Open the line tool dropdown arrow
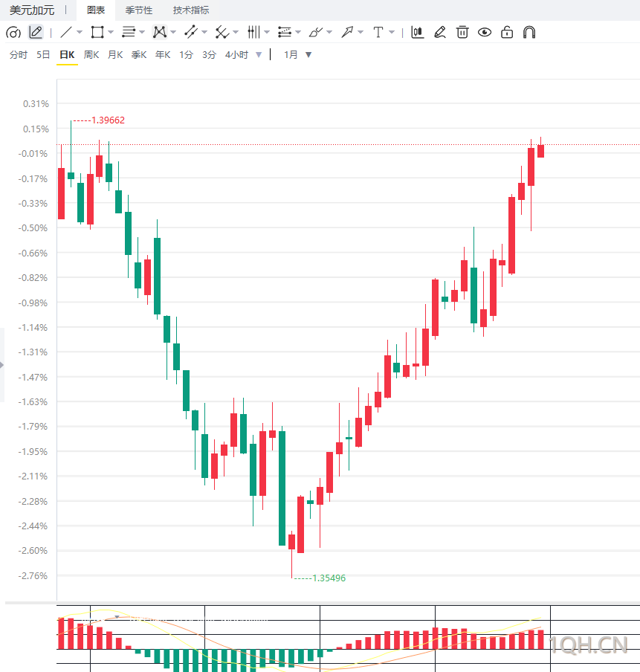Image resolution: width=640 pixels, height=672 pixels. point(80,32)
